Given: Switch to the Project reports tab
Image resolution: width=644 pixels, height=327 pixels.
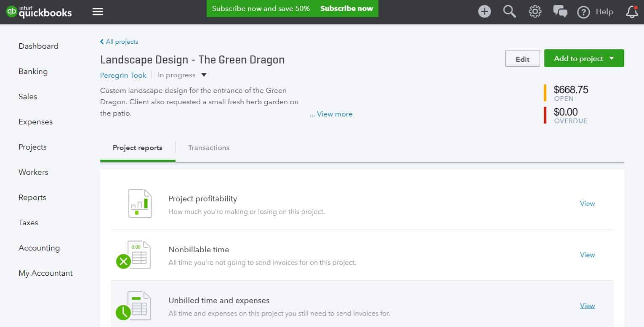Looking at the screenshot, I should point(138,148).
